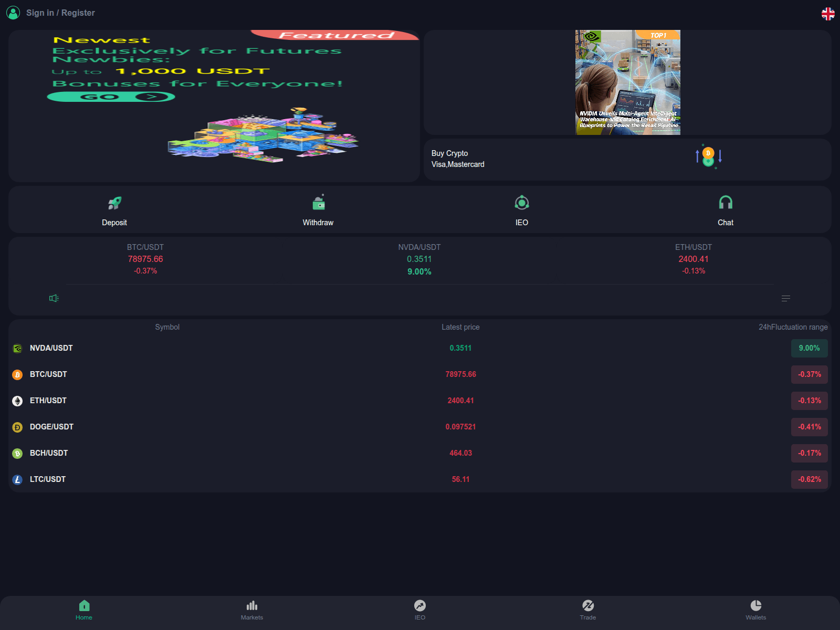Open the Wallets tab
Image resolution: width=840 pixels, height=630 pixels.
[x=755, y=610]
